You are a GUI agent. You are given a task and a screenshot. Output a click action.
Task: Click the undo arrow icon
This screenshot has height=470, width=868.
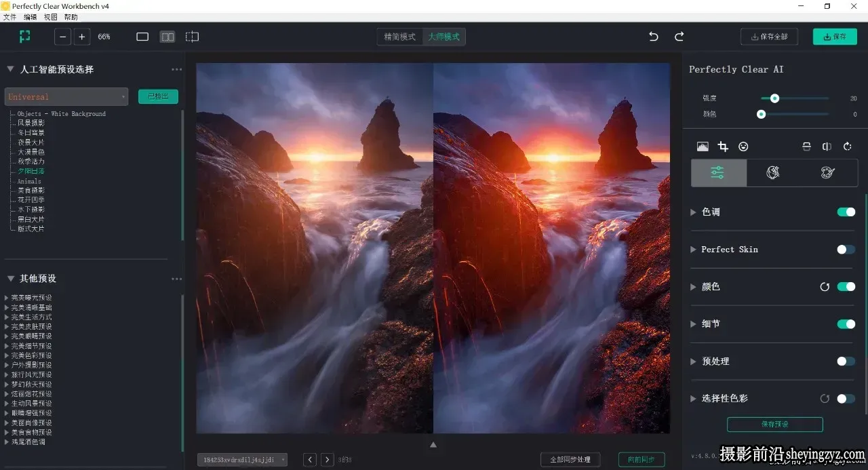pyautogui.click(x=654, y=37)
